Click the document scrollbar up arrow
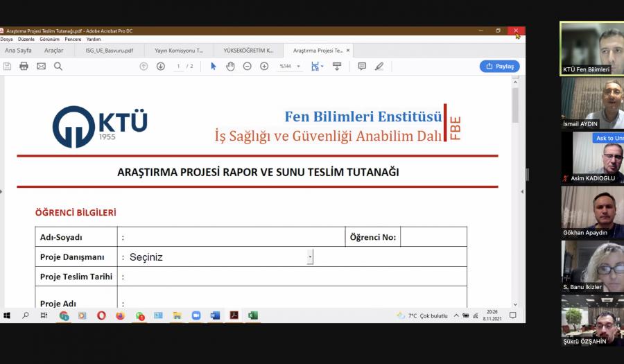This screenshot has height=364, width=624. click(515, 82)
